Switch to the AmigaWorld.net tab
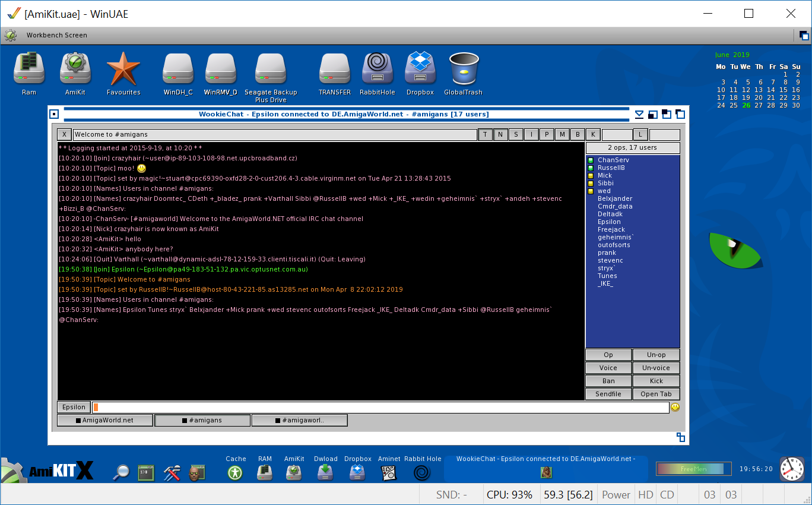The width and height of the screenshot is (812, 505). 105,420
